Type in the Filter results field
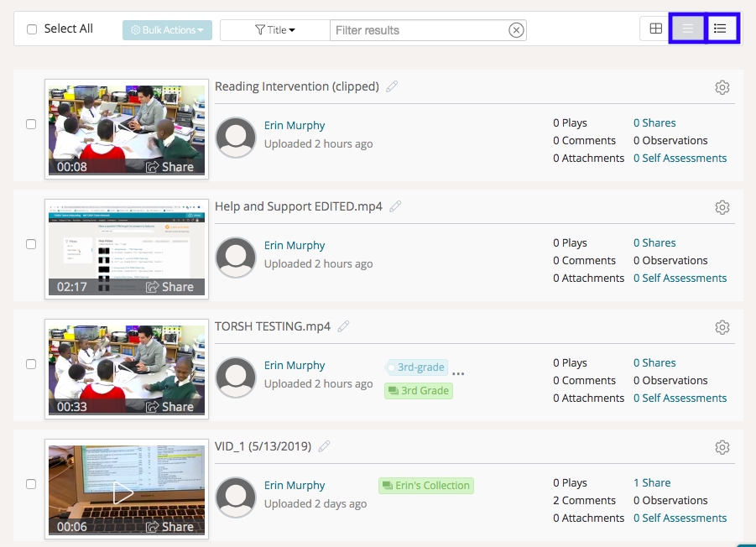Viewport: 756px width, 547px height. tap(418, 30)
